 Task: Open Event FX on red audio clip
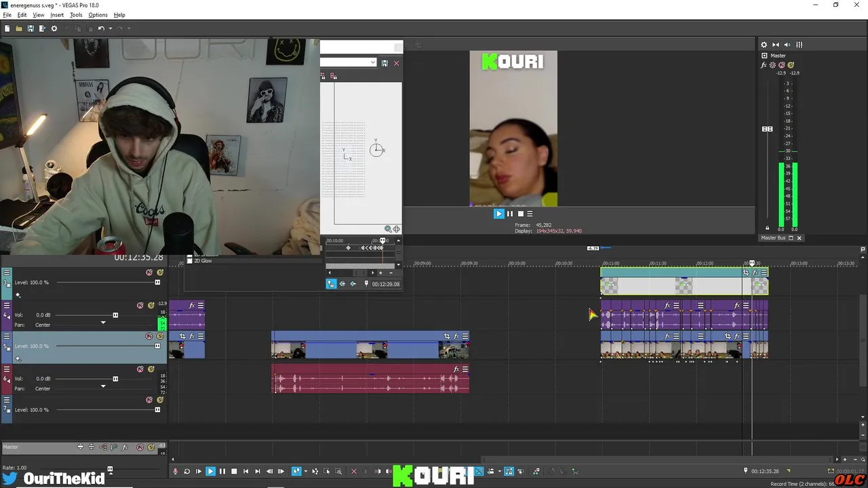click(456, 369)
